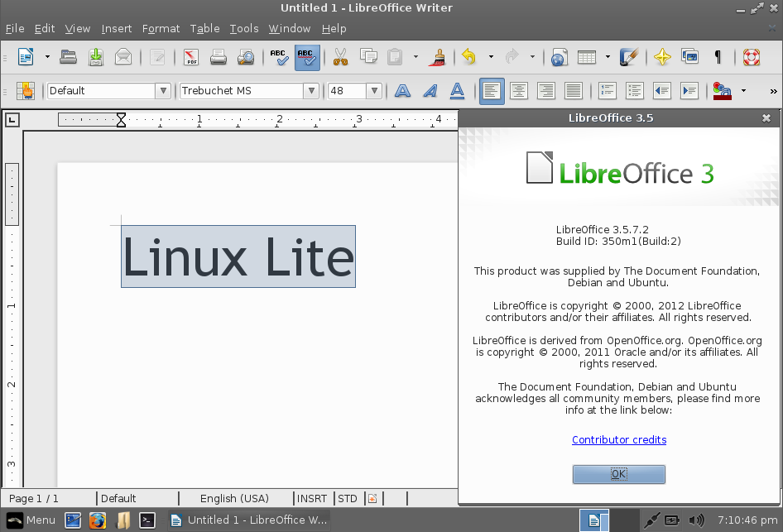Click the Print file icon

point(218,57)
